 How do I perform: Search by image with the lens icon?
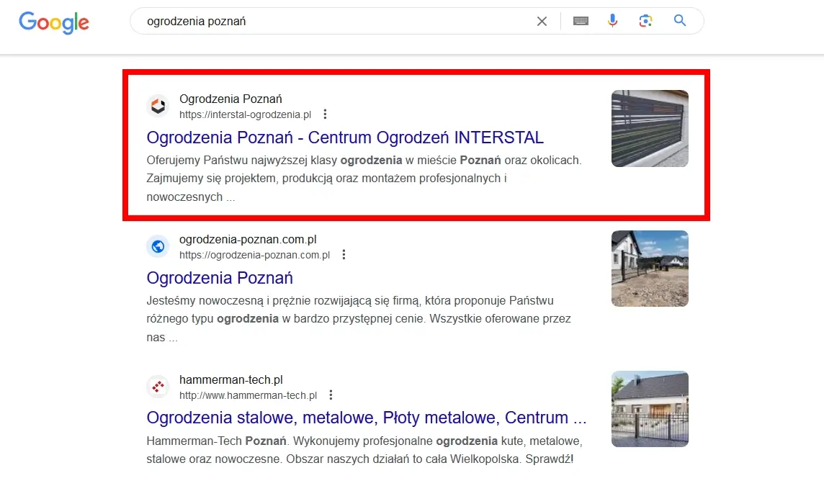tap(645, 21)
